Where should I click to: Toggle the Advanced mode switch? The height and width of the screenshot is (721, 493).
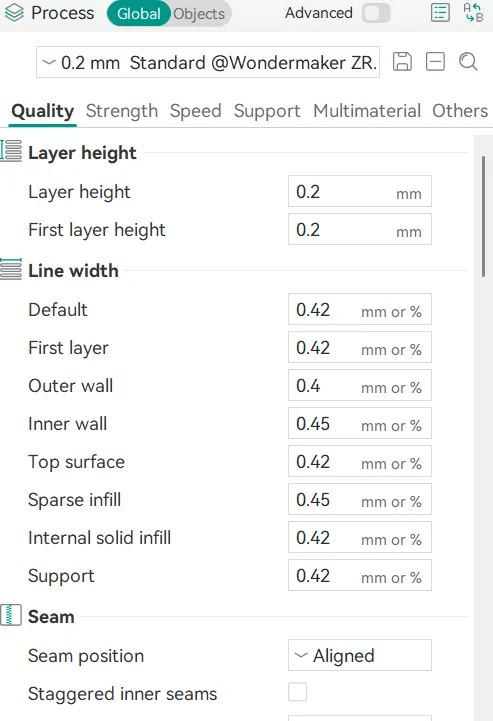376,13
